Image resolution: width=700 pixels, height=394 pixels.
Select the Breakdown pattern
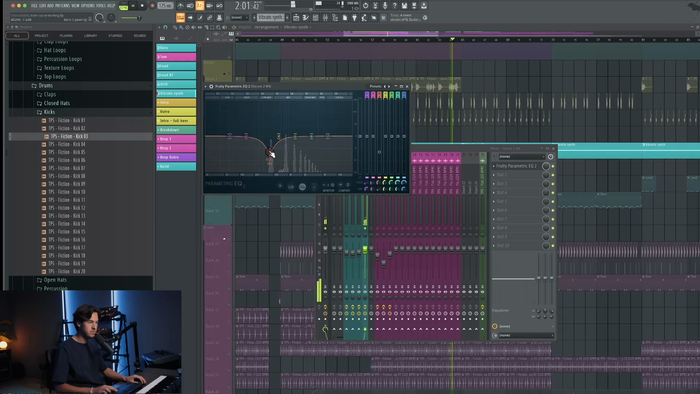pos(176,130)
